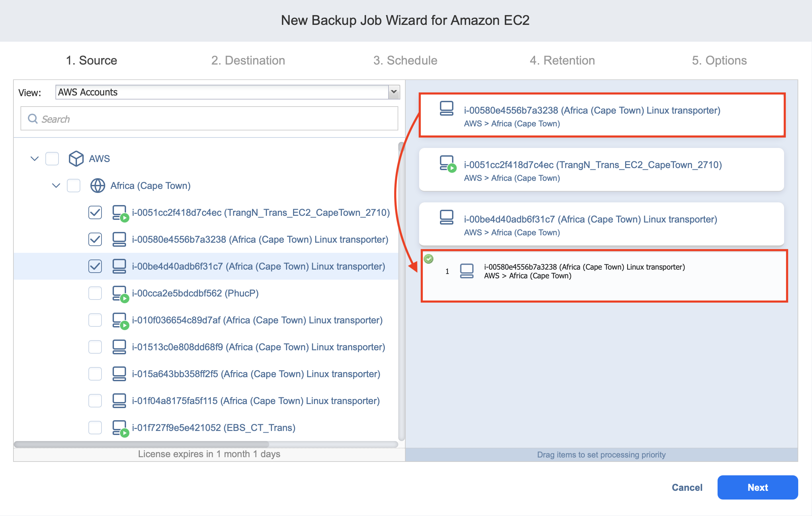Click the search magnifier icon
The image size is (812, 516).
33,119
